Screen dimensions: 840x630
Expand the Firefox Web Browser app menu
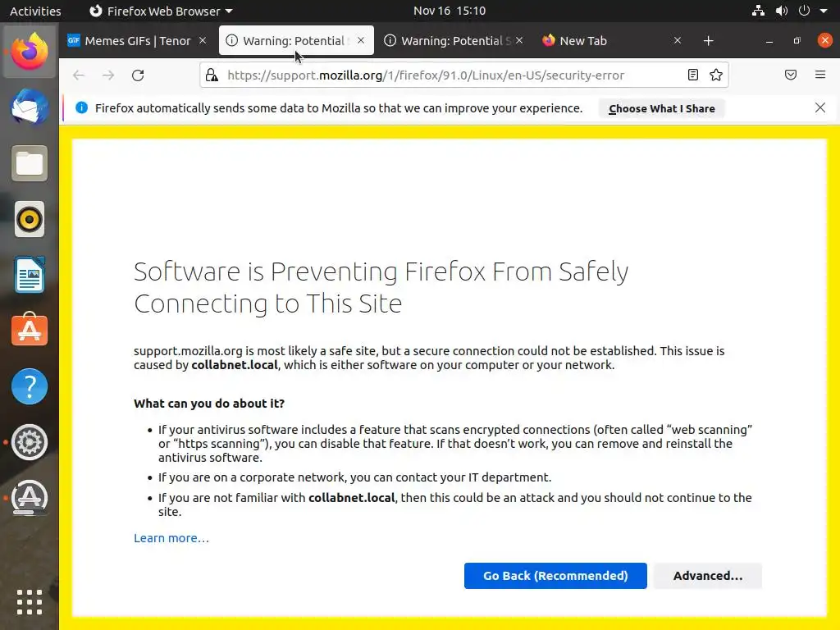click(x=161, y=11)
